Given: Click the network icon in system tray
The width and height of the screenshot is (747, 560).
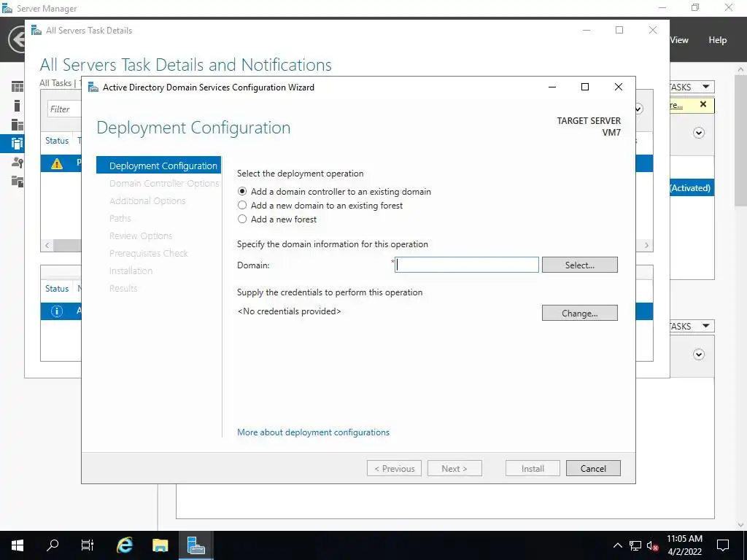Looking at the screenshot, I should pos(635,545).
